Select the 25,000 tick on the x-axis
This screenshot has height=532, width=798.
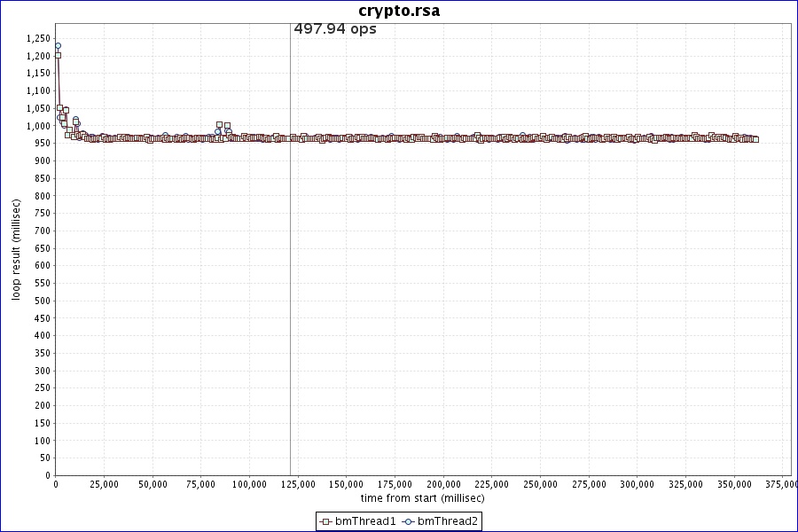pyautogui.click(x=104, y=484)
